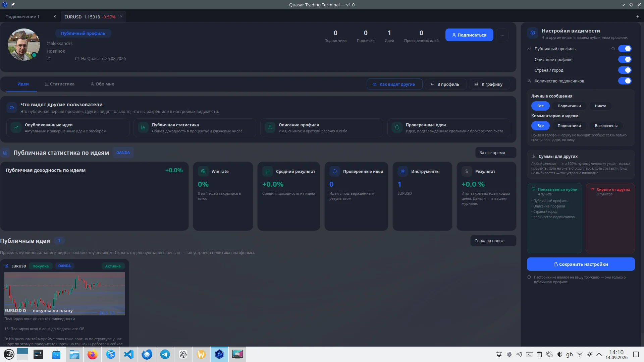Close the EURUSD tab

coord(121,16)
